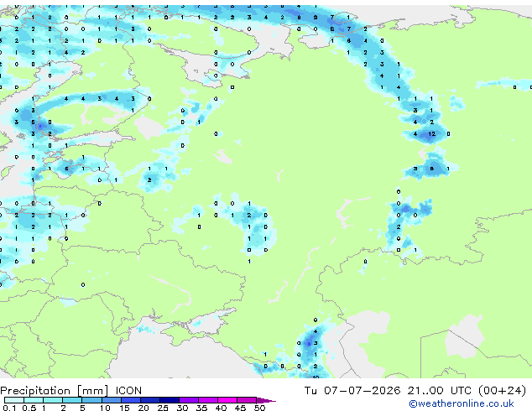Pick the 20–25 mm legend swatch
The image size is (532, 411).
(149, 400)
